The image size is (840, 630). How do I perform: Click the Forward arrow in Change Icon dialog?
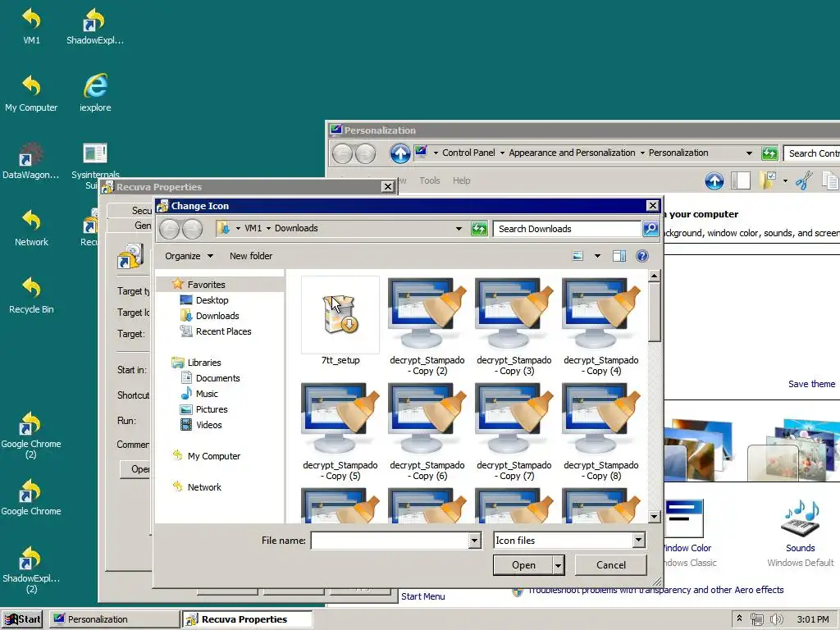192,229
